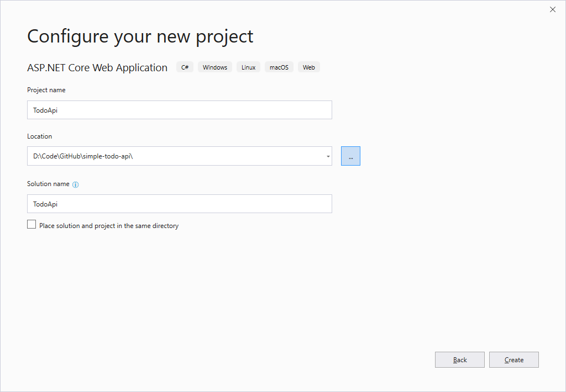
Task: Click the Linux platform tag
Action: tap(248, 67)
